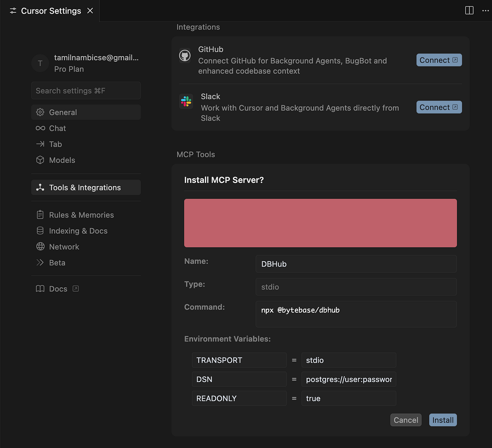Click the GitHub logo icon
The height and width of the screenshot is (448, 492).
point(185,55)
